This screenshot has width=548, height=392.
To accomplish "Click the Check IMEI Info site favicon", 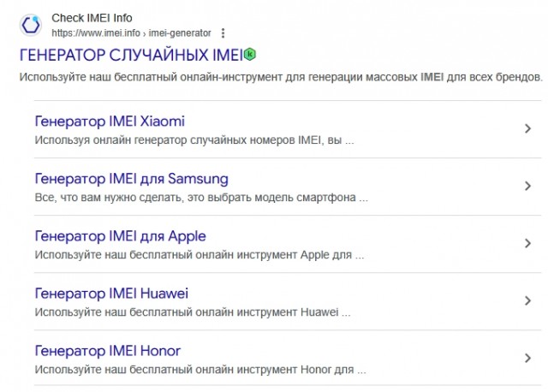I will click(x=31, y=25).
